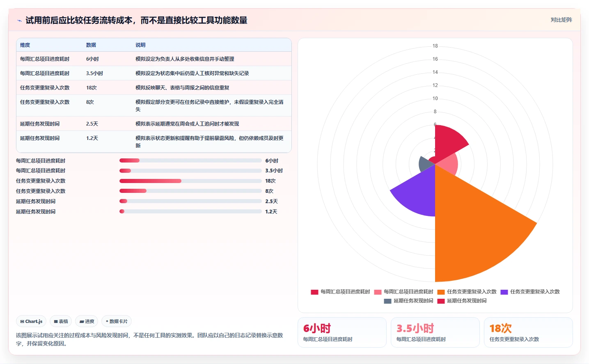Select the 数据卡片 chip
The width and height of the screenshot is (589, 364).
tap(117, 321)
